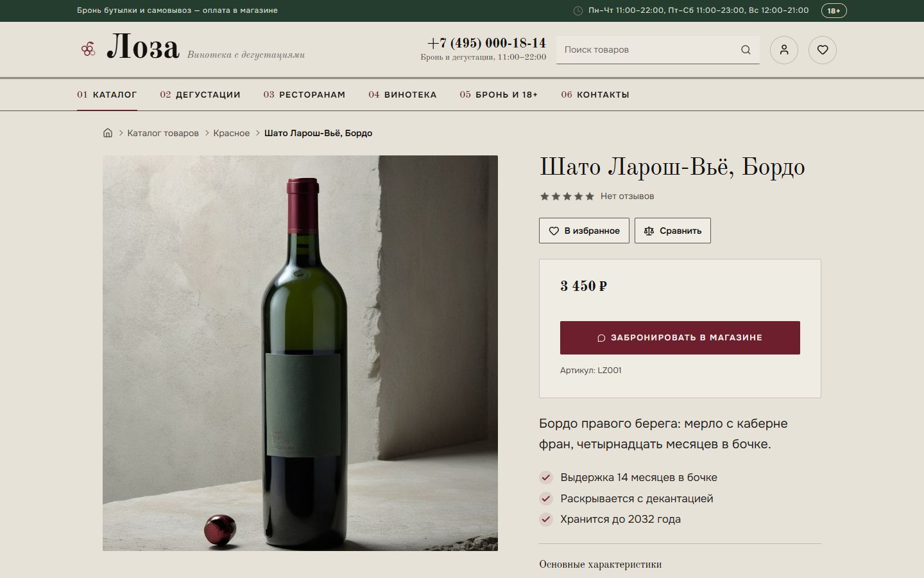The image size is (924, 578).
Task: Go to the Красное breadcrumb category
Action: tap(232, 133)
